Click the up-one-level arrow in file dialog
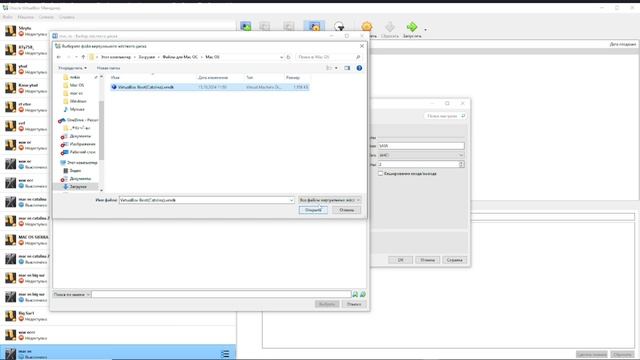This screenshot has height=360, width=640. 83,57
